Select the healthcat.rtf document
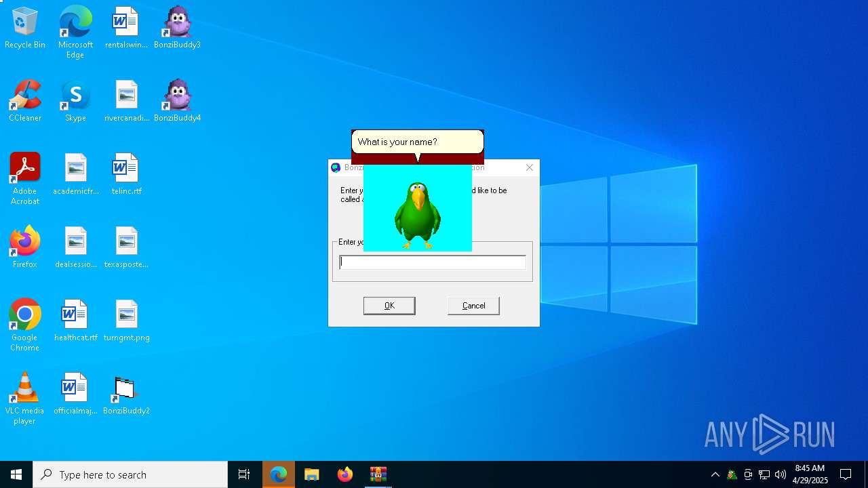868x488 pixels. (75, 321)
